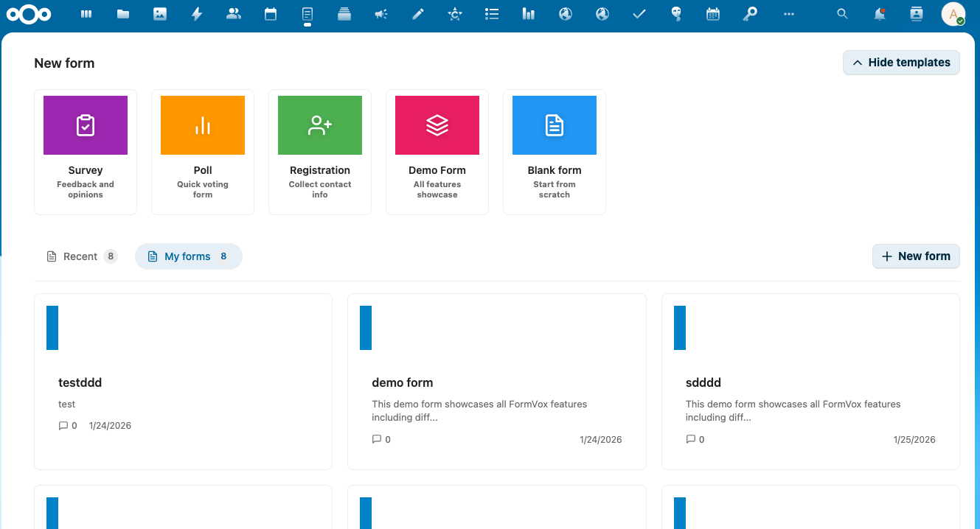Click the search magnifier icon

point(842,14)
